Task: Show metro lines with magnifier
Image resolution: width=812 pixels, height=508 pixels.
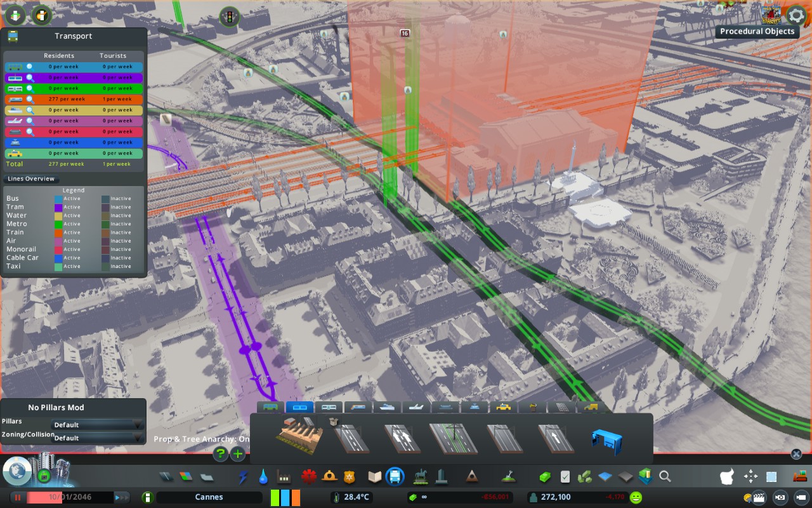Action: (x=30, y=88)
